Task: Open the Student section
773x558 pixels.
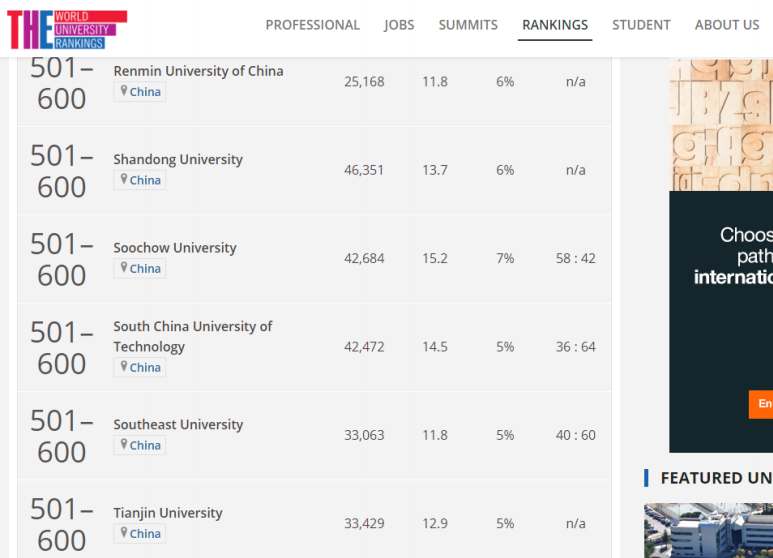Action: click(641, 25)
